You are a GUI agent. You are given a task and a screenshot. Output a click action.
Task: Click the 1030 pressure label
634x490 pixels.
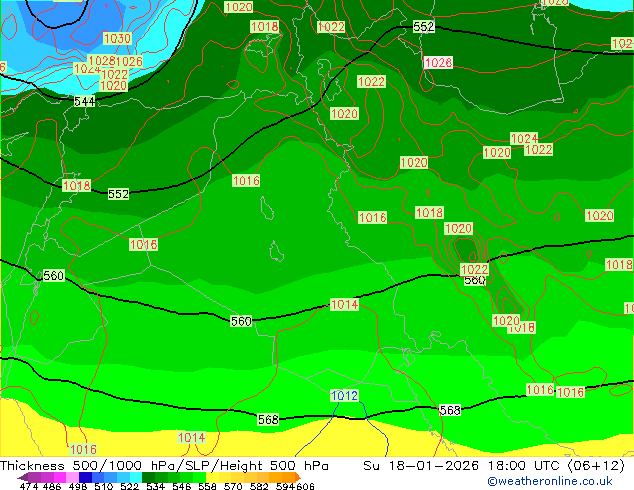(117, 39)
